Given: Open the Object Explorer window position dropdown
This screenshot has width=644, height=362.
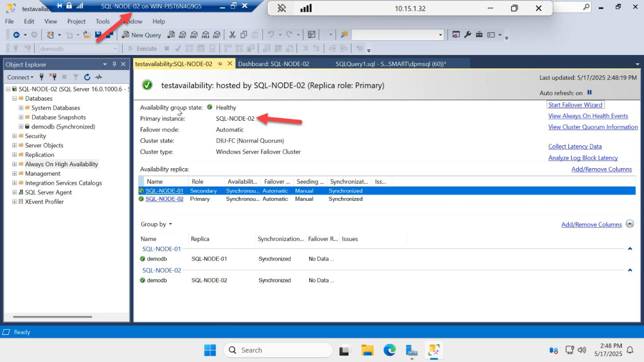Looking at the screenshot, I should click(105, 64).
